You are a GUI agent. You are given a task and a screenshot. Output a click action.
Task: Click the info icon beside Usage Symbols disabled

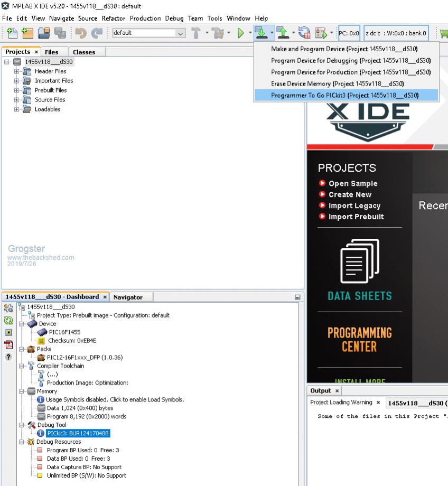[x=41, y=399]
